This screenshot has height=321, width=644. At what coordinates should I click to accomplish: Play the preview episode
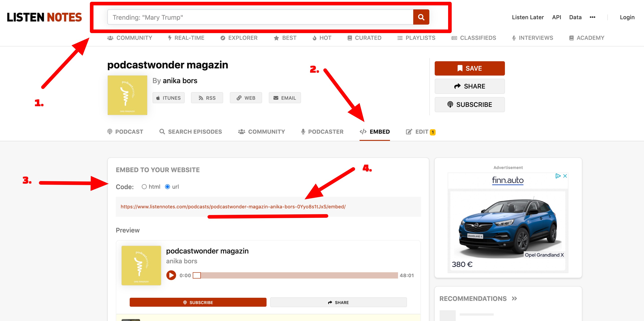click(x=171, y=275)
